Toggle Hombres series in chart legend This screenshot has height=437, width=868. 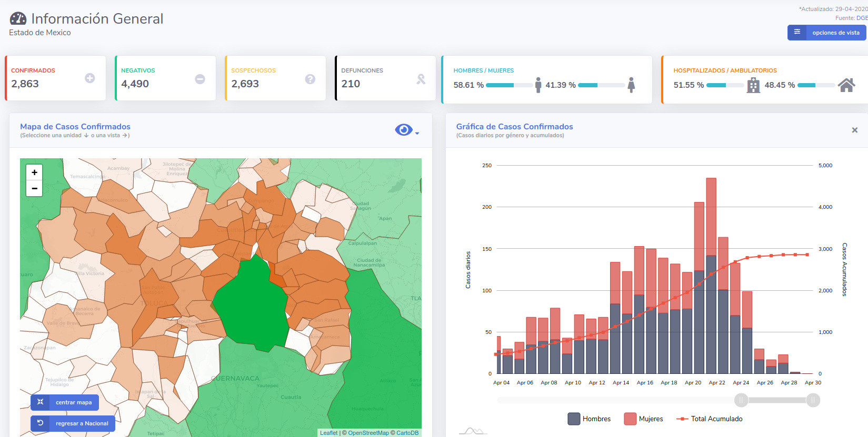[x=589, y=419]
